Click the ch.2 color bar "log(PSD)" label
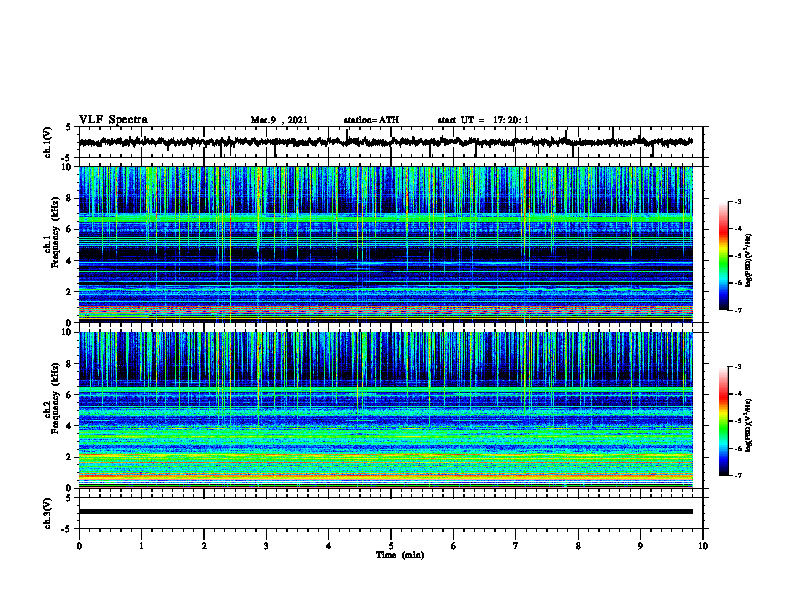Viewport: 792px width, 612px height. click(749, 425)
